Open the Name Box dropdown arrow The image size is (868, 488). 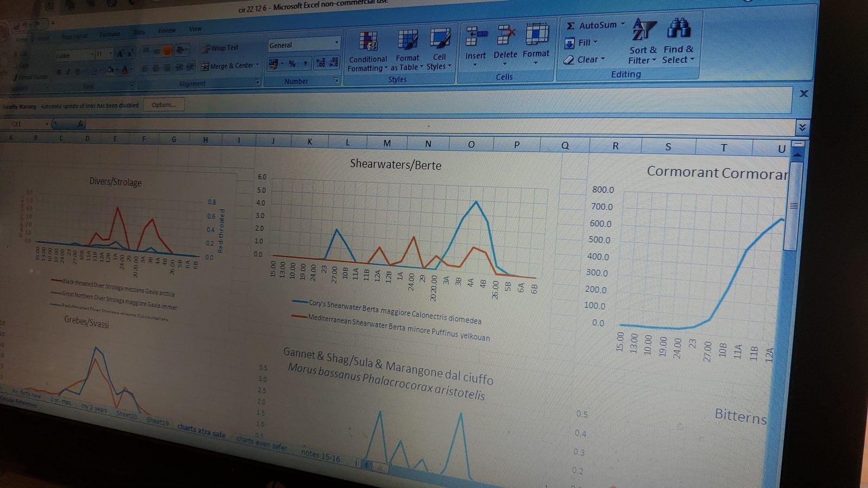[x=47, y=124]
